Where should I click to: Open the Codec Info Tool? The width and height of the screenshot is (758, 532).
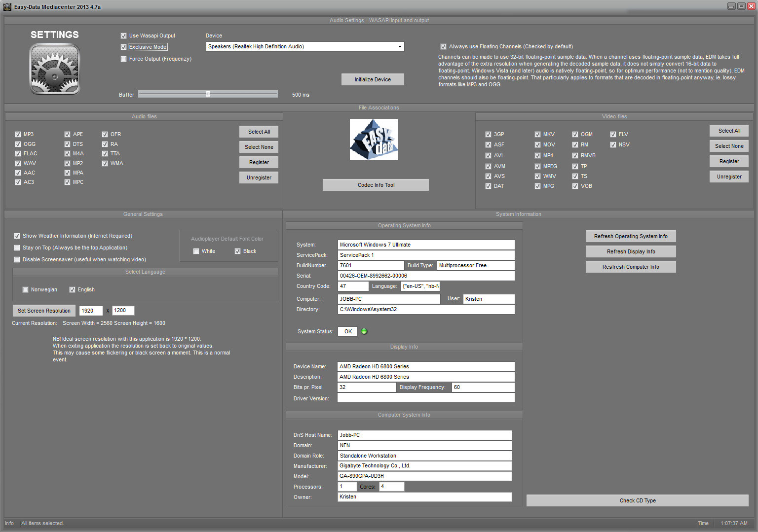376,185
